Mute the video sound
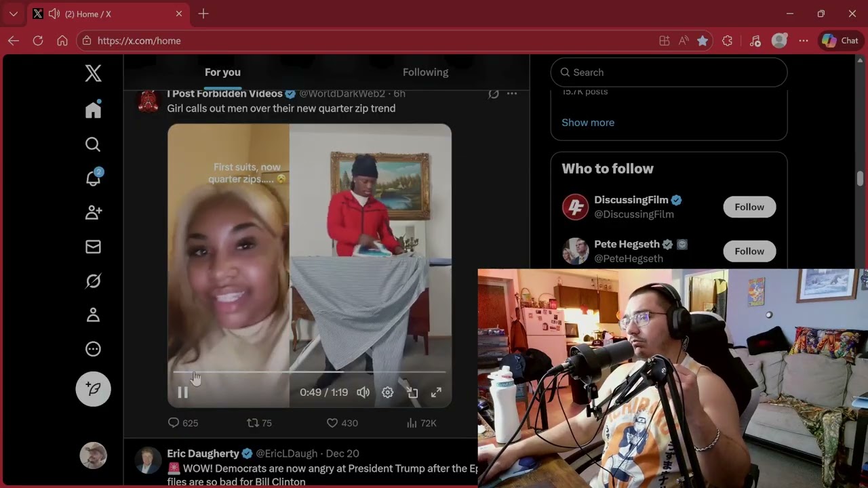Screen dimensions: 868x488 pos(363,392)
